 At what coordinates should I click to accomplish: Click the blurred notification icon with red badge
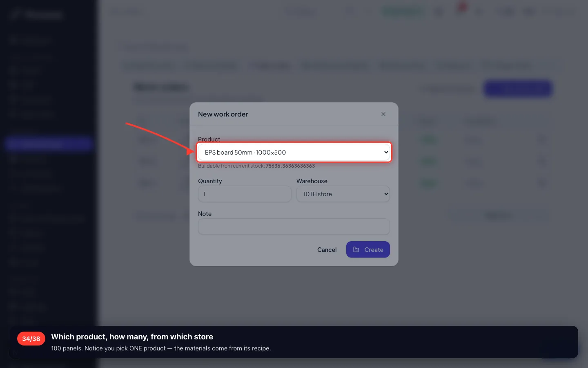click(x=461, y=10)
